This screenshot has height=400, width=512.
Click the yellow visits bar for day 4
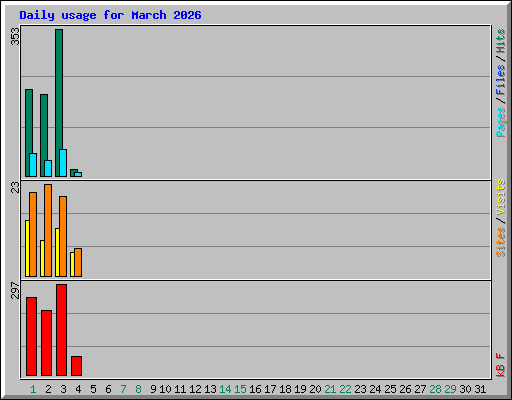(x=72, y=264)
